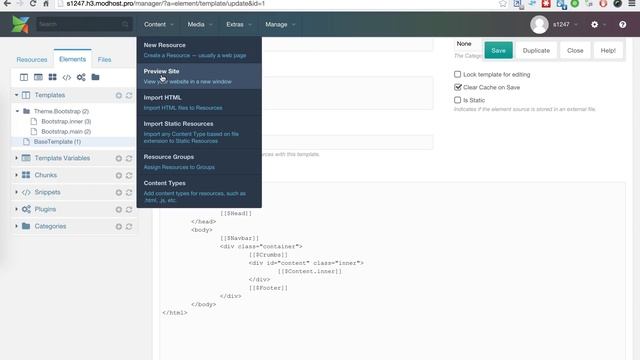The image size is (640, 360).
Task: Expand Template Variables section
Action: (x=16, y=158)
